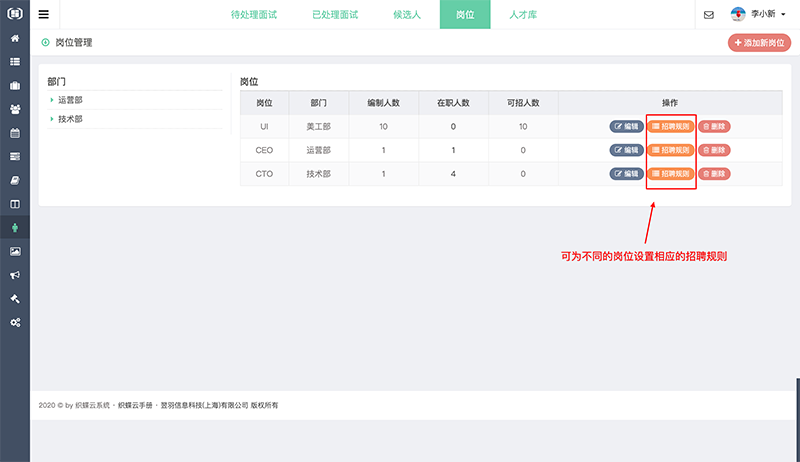Open the picture icon in sidebar

pyautogui.click(x=15, y=251)
